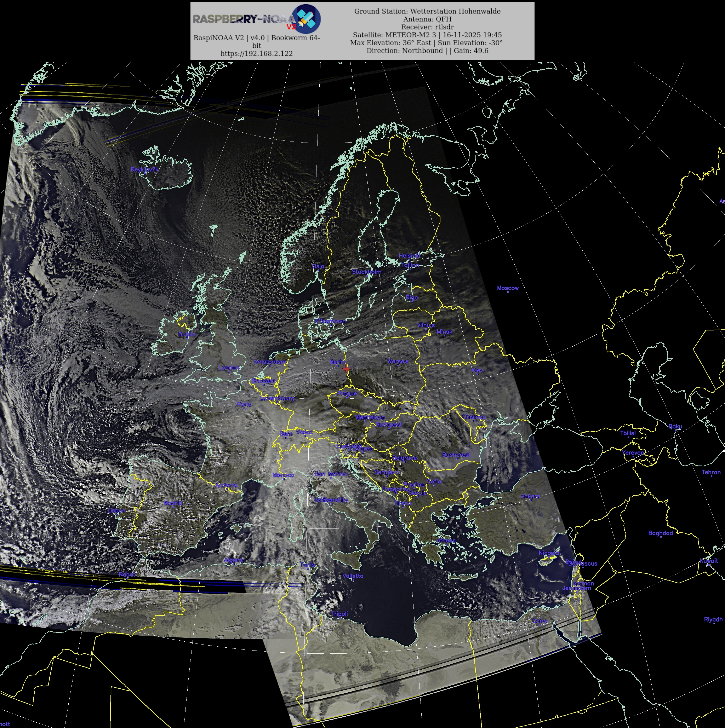Image resolution: width=725 pixels, height=728 pixels.
Task: Select the Cairo city label
Action: pos(539,621)
